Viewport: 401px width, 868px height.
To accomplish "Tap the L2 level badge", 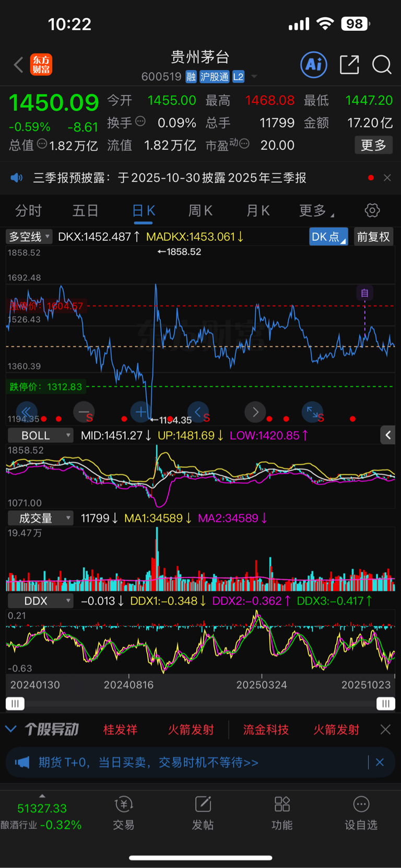I will (238, 77).
